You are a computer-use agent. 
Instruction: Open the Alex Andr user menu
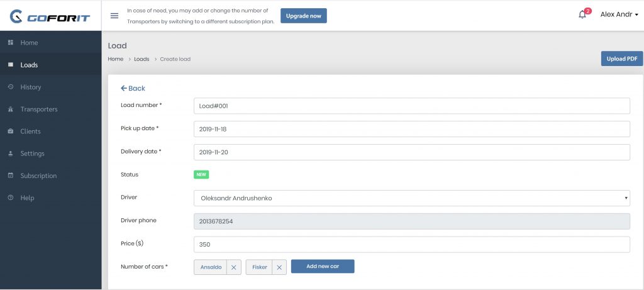click(619, 14)
